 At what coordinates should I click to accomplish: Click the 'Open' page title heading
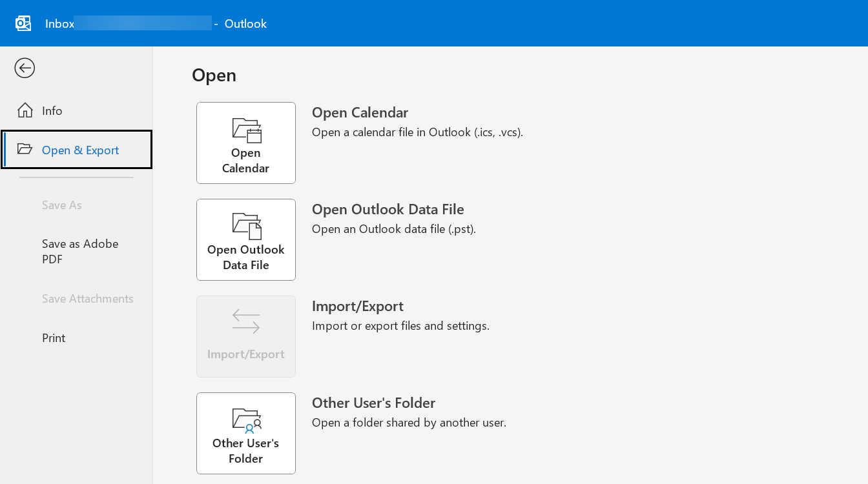[x=214, y=76]
